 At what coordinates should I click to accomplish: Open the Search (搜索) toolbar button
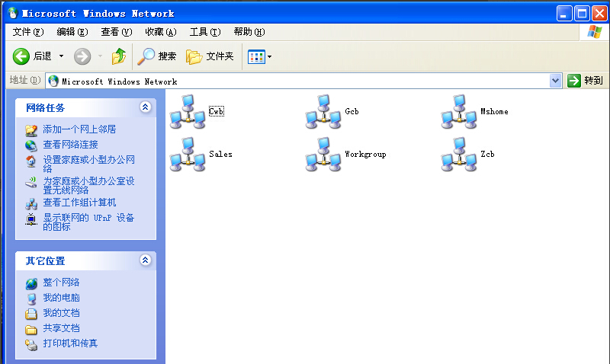156,56
